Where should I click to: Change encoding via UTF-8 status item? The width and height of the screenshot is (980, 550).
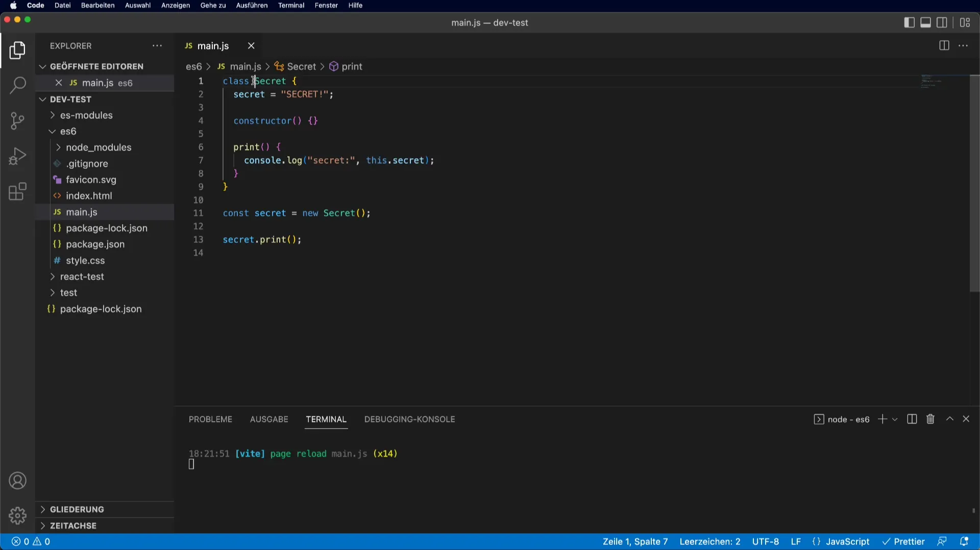pos(765,542)
